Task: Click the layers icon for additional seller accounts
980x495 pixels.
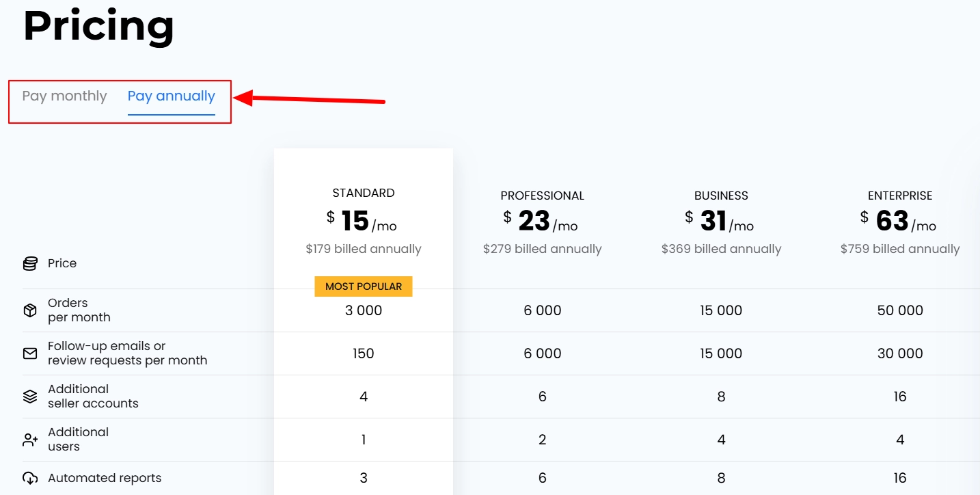Action: pos(30,397)
